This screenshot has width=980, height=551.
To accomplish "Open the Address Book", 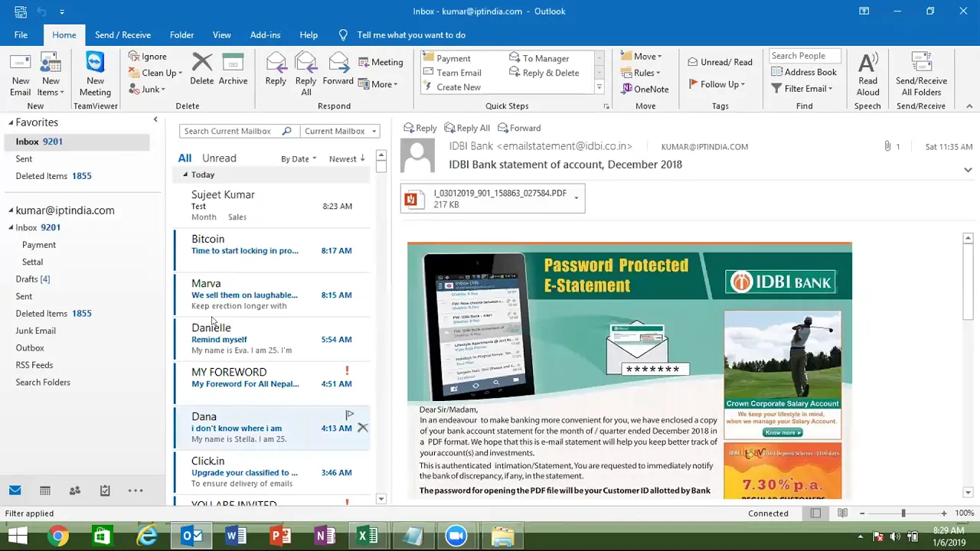I will coord(804,72).
